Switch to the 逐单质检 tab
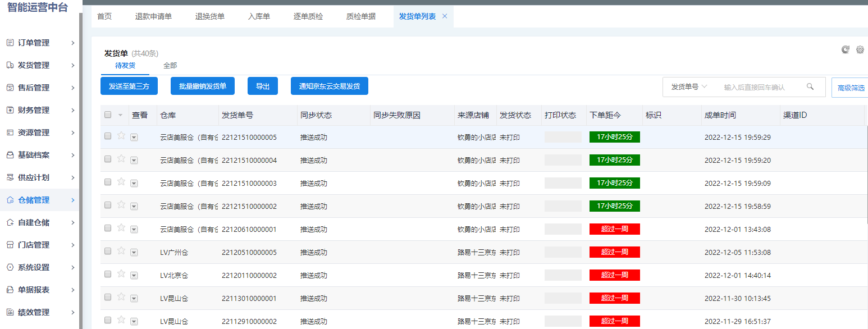 coord(308,16)
